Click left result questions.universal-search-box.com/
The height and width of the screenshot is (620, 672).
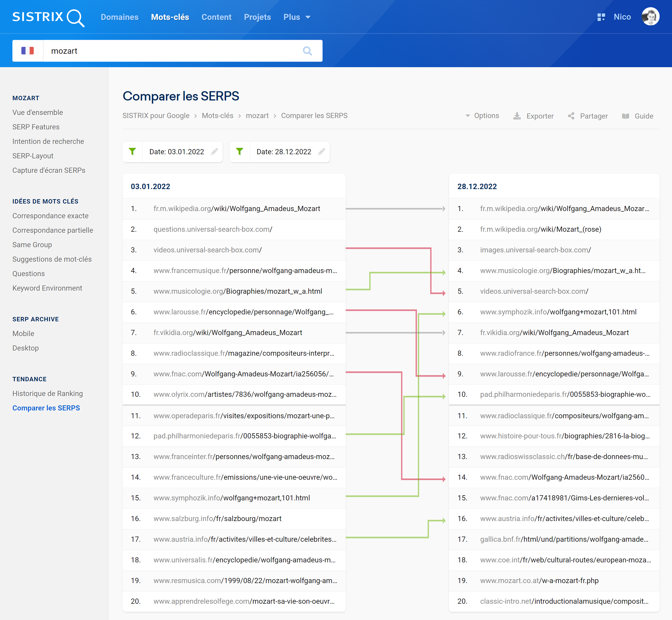click(213, 229)
